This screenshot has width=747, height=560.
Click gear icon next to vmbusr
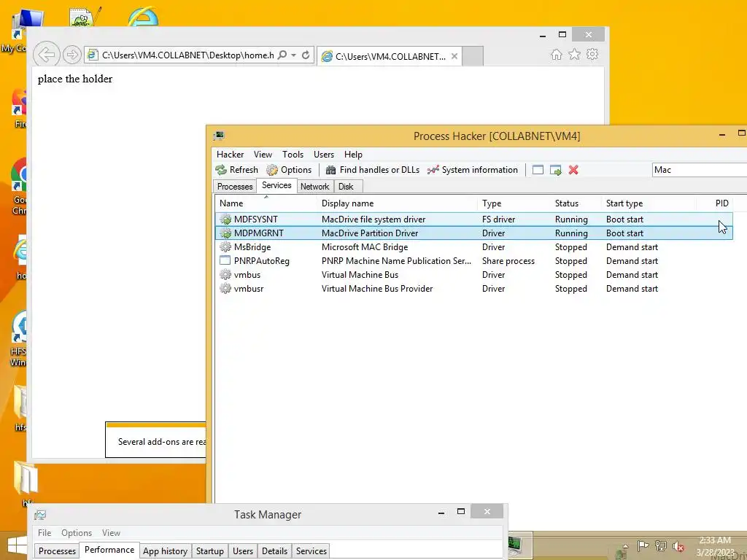225,289
